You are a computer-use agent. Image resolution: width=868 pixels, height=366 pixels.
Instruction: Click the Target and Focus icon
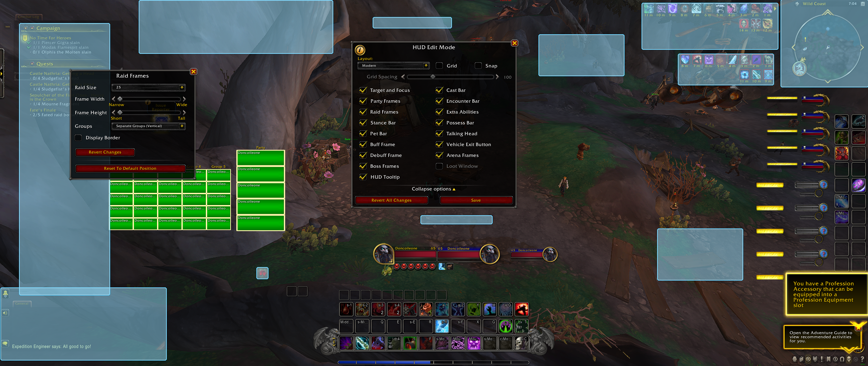pos(362,90)
